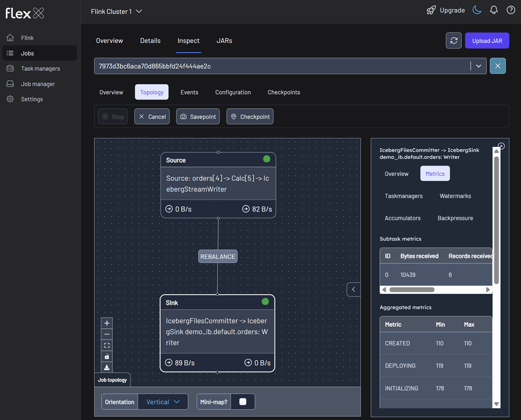Viewport: 521px width, 420px height.
Task: Zoom in on the topology graph
Action: (x=107, y=323)
